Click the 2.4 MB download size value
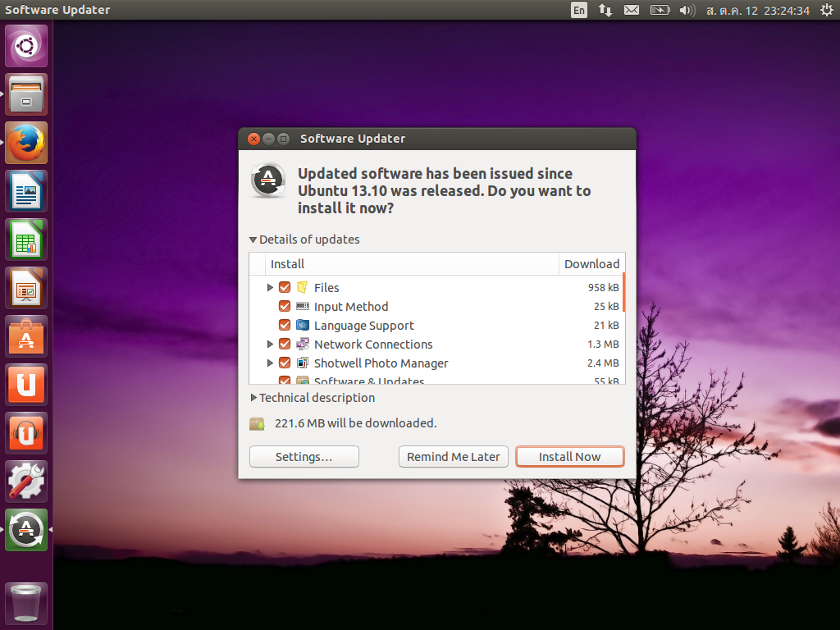This screenshot has width=840, height=630. coord(603,363)
